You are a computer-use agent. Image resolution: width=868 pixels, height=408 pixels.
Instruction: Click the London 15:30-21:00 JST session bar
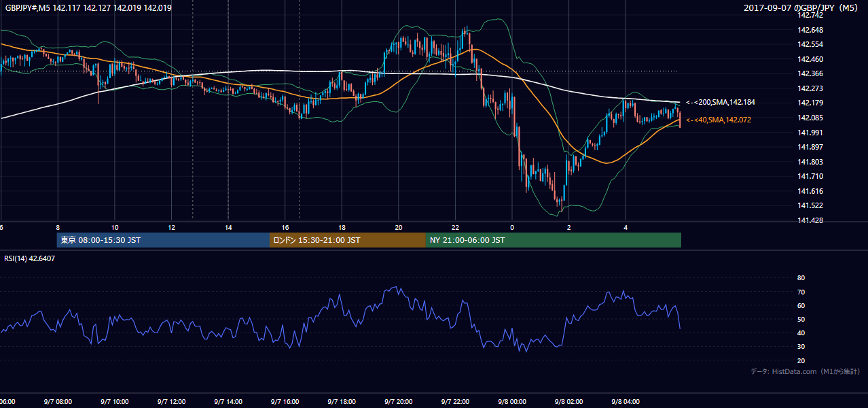click(348, 240)
